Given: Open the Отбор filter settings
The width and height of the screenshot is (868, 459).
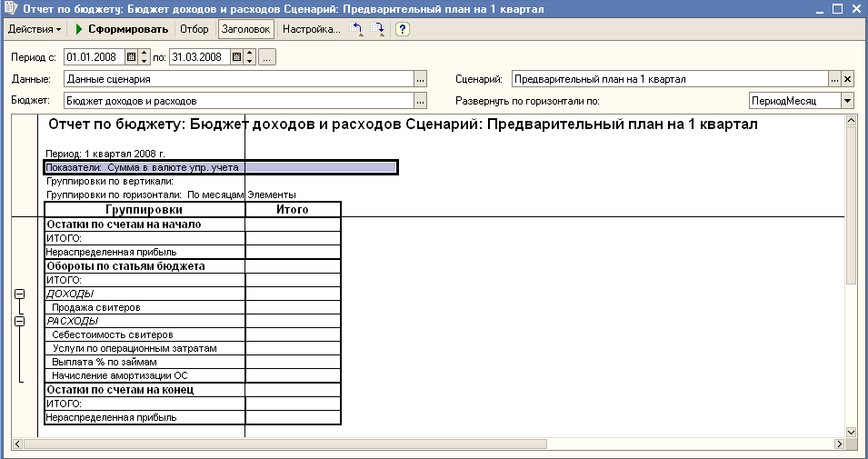Looking at the screenshot, I should (195, 29).
